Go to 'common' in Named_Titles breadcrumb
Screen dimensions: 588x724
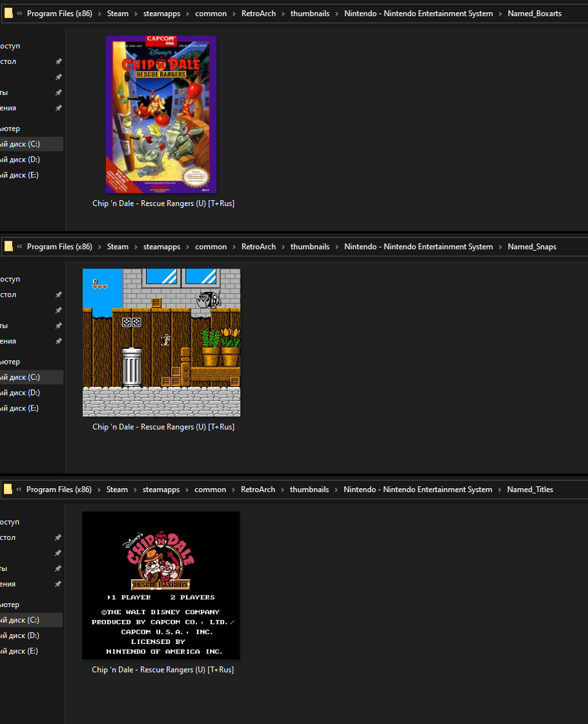pyautogui.click(x=210, y=490)
